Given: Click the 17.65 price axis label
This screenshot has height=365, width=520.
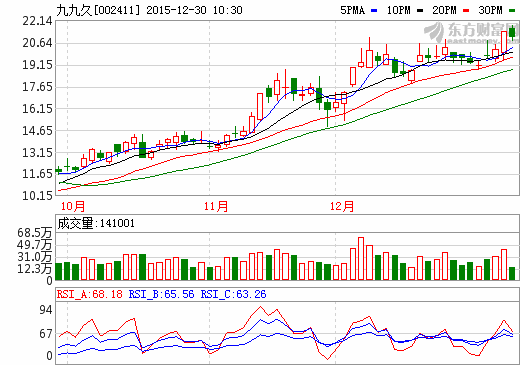Looking at the screenshot, I should [x=37, y=87].
